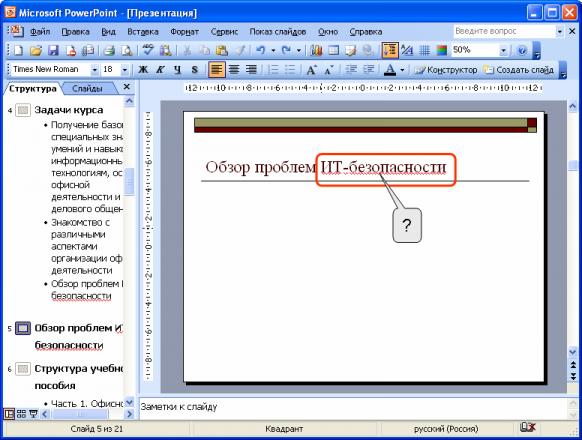Open the font name dropdown
The width and height of the screenshot is (582, 440).
95,69
